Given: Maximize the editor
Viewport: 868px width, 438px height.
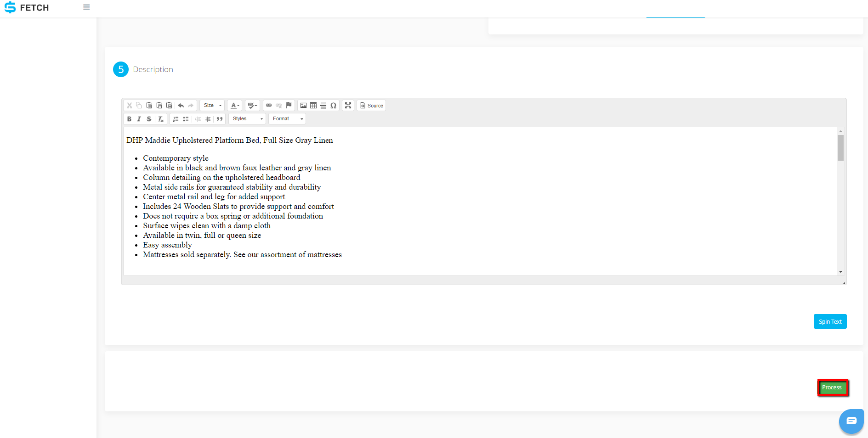Looking at the screenshot, I should click(x=348, y=106).
